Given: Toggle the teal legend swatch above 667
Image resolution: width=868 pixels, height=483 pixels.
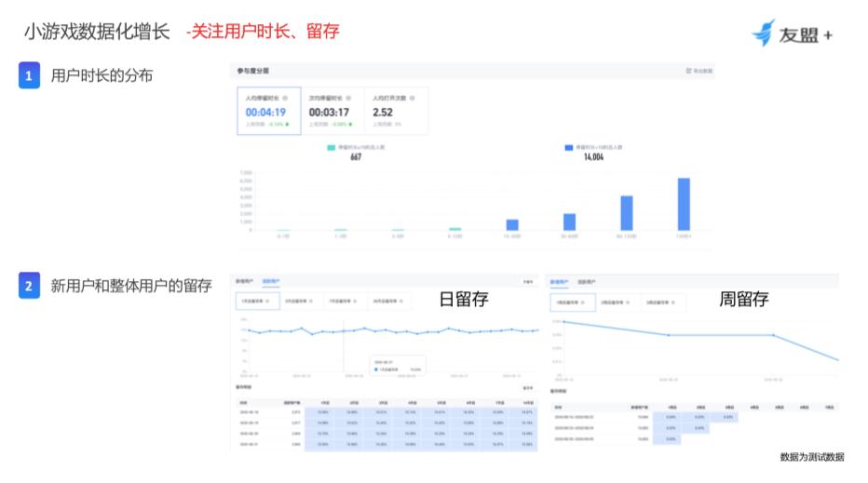Looking at the screenshot, I should 331,148.
